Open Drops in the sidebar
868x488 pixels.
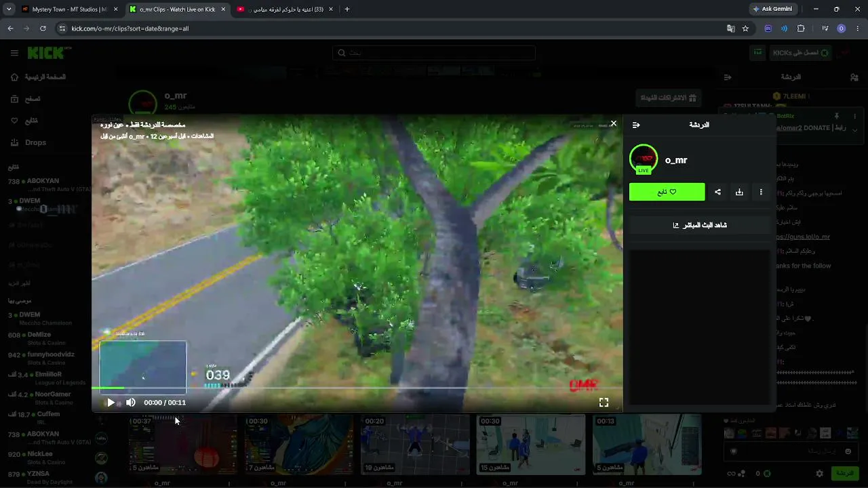[x=28, y=142]
